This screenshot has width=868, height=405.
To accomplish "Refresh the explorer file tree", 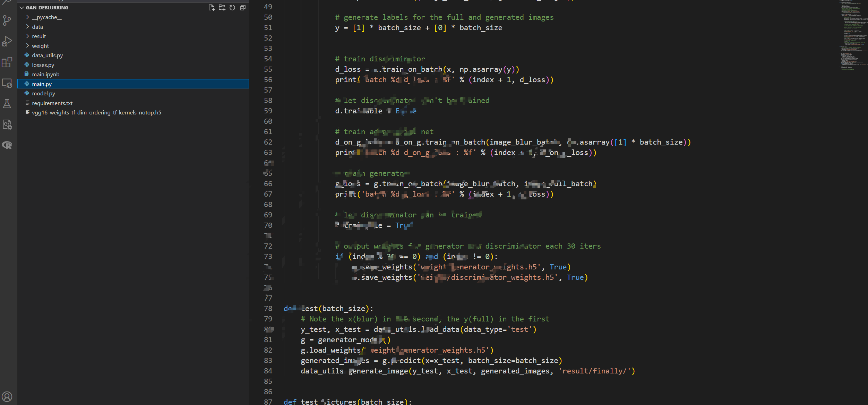I will point(232,8).
